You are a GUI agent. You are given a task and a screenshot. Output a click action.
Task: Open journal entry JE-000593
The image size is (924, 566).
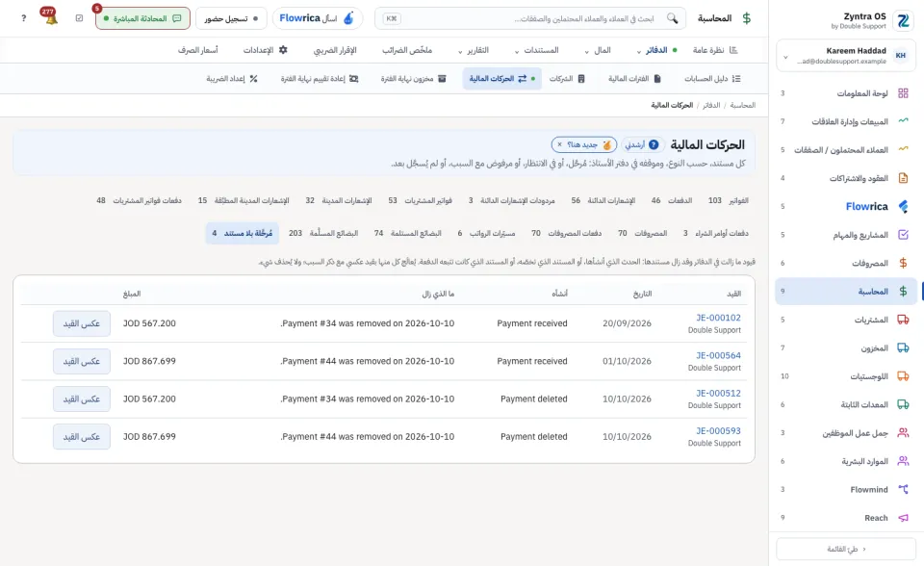[x=718, y=431]
